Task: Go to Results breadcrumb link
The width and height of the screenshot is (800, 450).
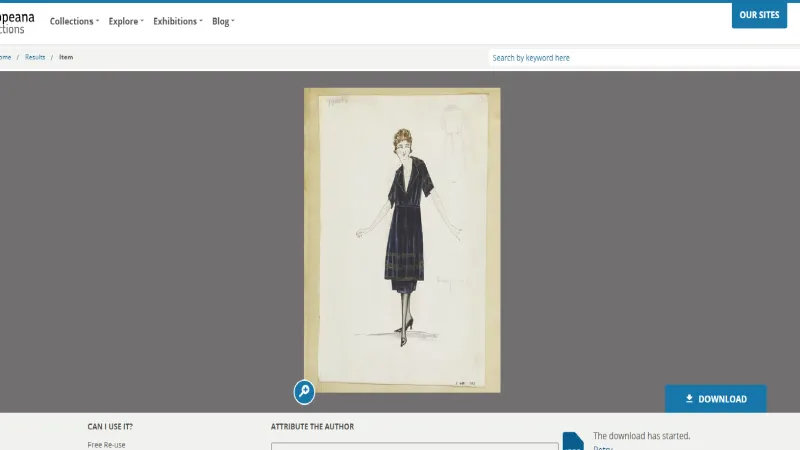Action: [35, 57]
